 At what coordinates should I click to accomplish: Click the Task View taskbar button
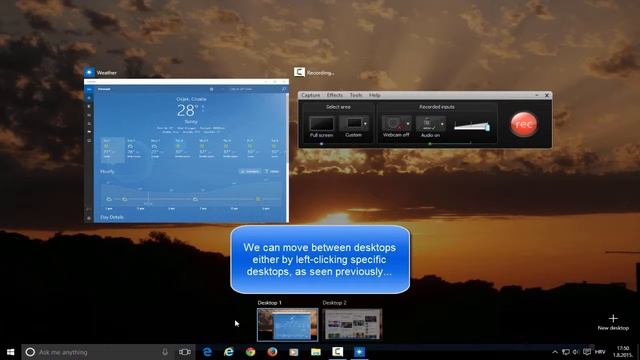(x=185, y=352)
